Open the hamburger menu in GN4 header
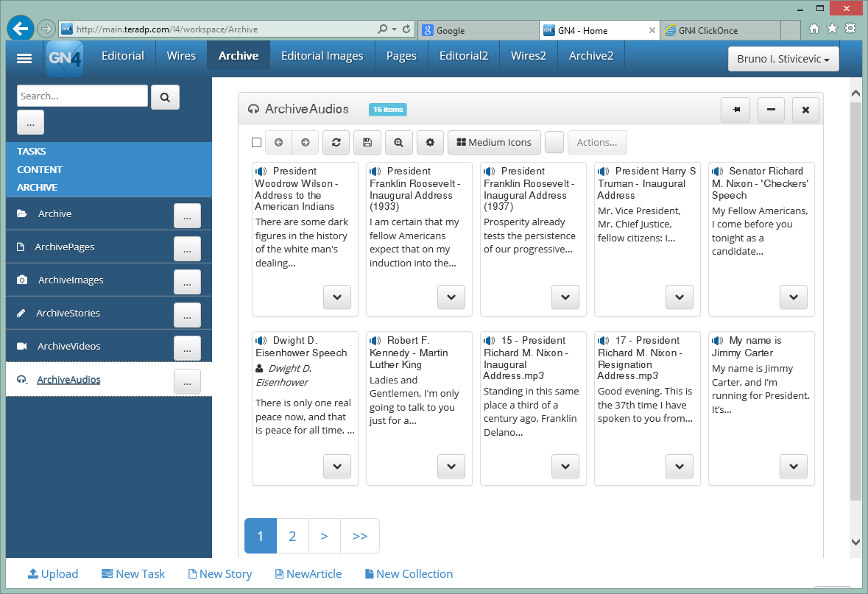Image resolution: width=868 pixels, height=594 pixels. click(24, 58)
